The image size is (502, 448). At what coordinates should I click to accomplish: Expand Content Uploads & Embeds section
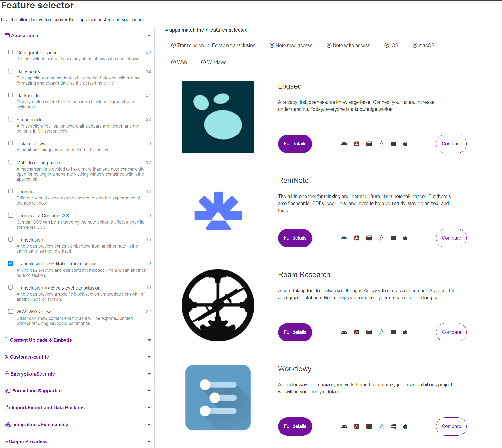[x=78, y=340]
